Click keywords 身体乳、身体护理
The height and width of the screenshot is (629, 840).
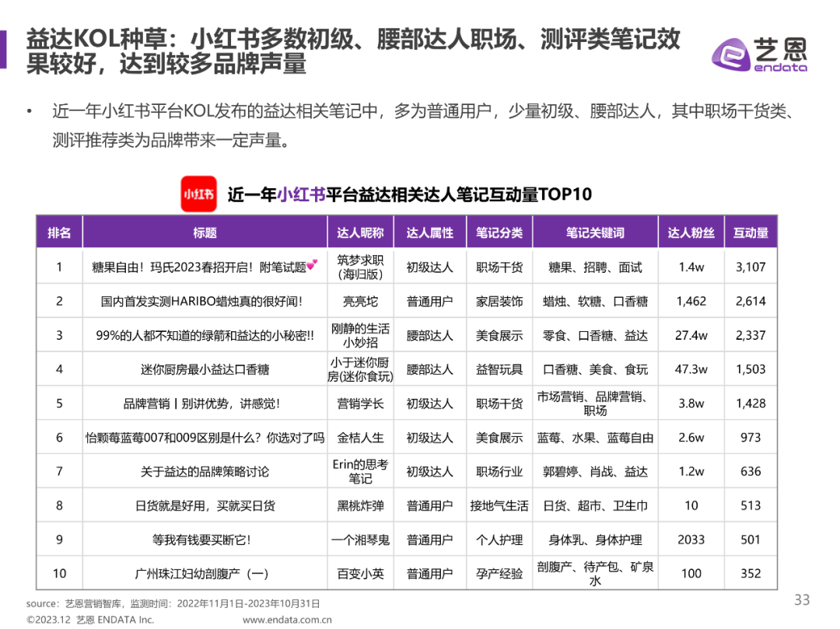coord(595,540)
